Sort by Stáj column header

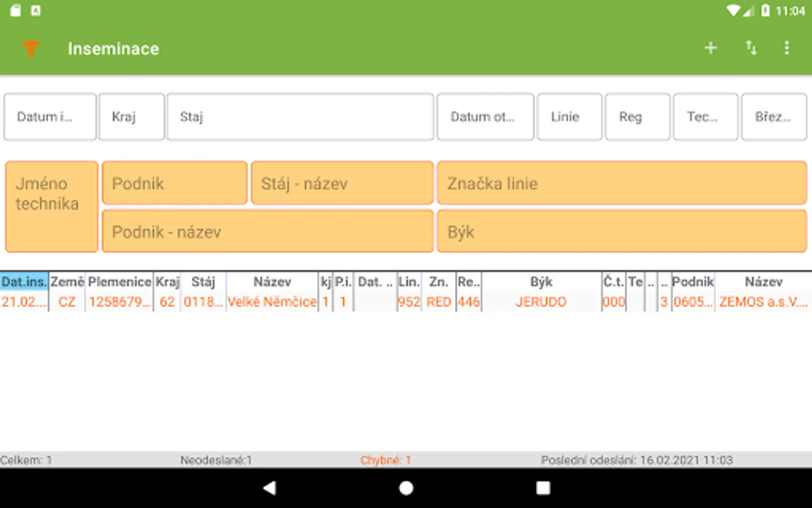203,282
